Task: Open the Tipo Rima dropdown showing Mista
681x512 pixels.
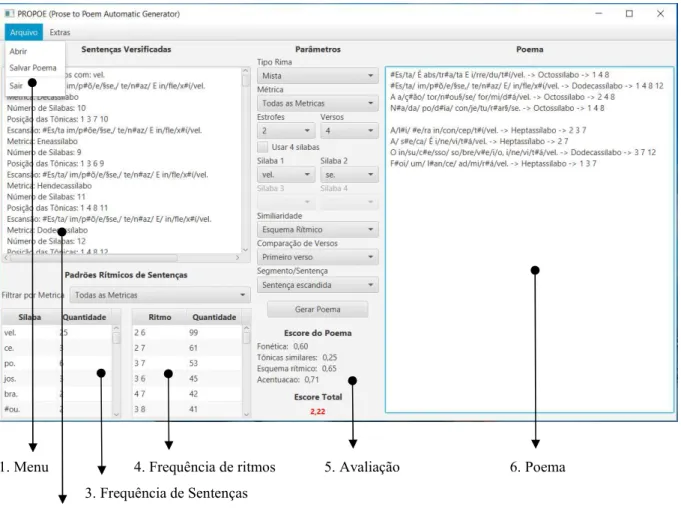Action: (x=317, y=76)
